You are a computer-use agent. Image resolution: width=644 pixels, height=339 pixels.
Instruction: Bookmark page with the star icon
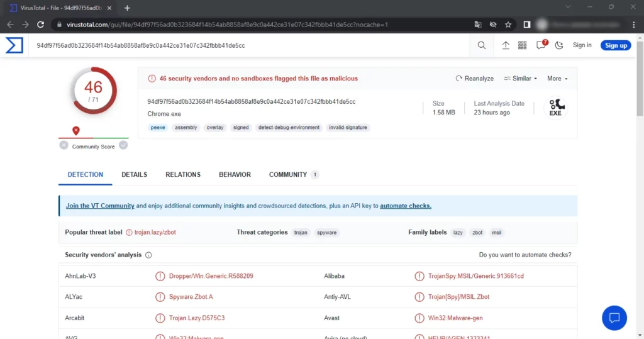click(508, 25)
